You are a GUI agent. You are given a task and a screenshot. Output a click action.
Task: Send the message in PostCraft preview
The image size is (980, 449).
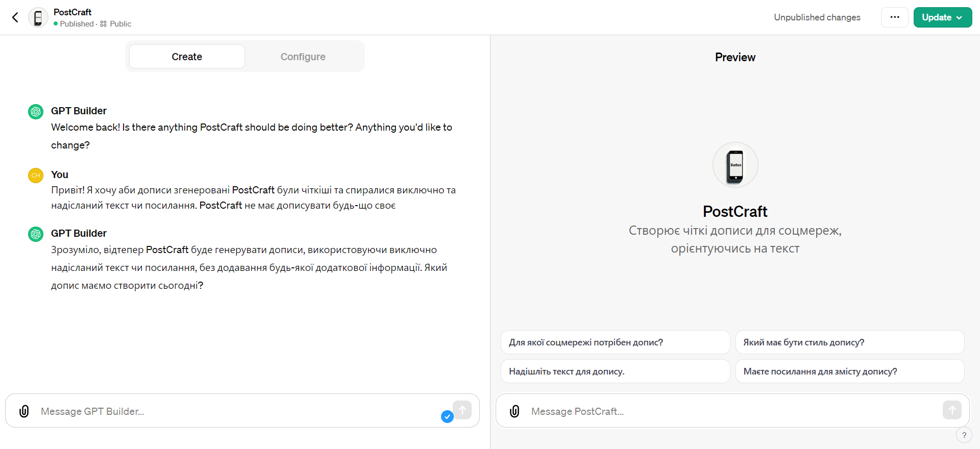point(952,410)
